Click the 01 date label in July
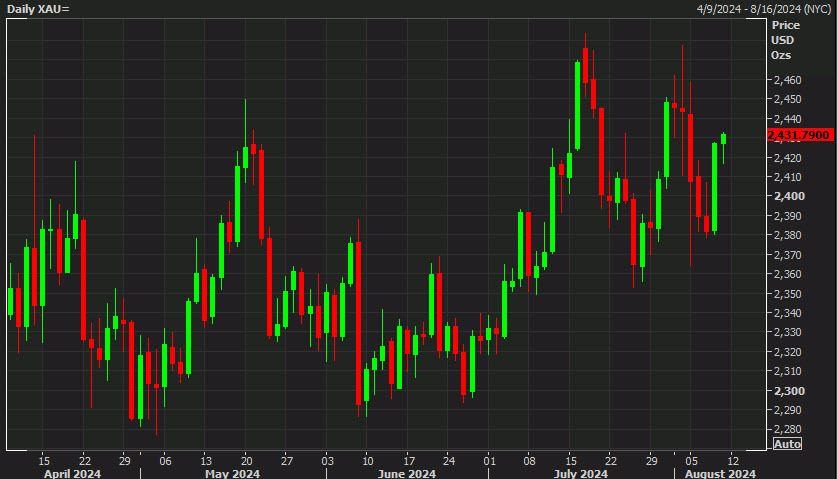837x479 pixels. [489, 461]
